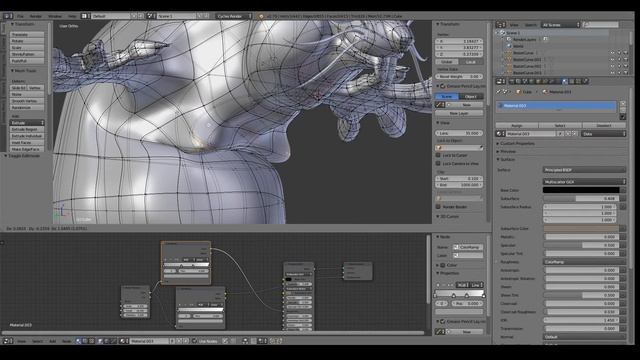Screen dimensions: 640x360
Task: Open the Multiscatter GGX distribution dropdown
Action: 584,182
